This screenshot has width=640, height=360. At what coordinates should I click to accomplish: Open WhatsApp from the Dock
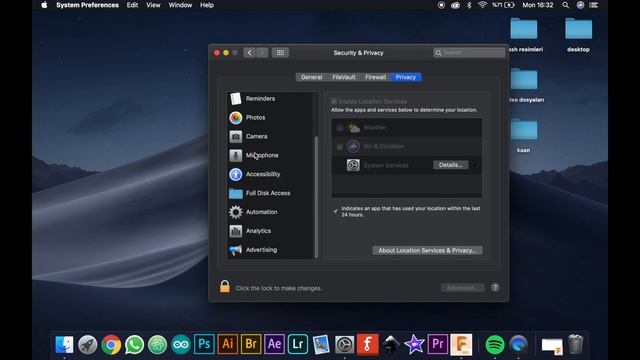click(134, 344)
